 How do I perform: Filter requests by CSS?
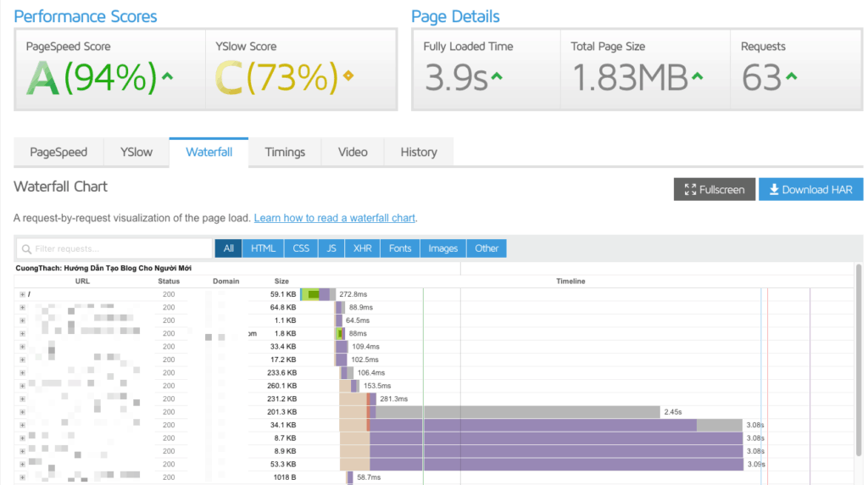tap(301, 248)
